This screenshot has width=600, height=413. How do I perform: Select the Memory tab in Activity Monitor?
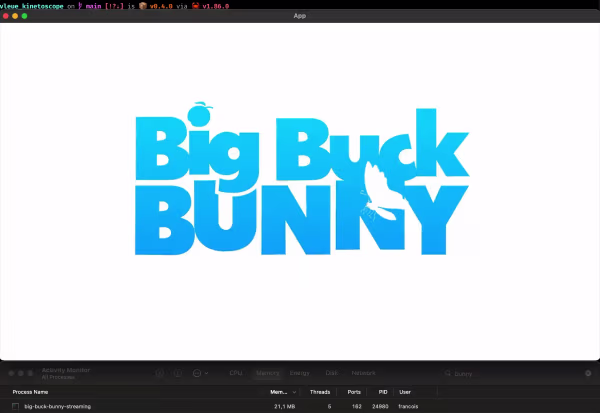point(267,373)
